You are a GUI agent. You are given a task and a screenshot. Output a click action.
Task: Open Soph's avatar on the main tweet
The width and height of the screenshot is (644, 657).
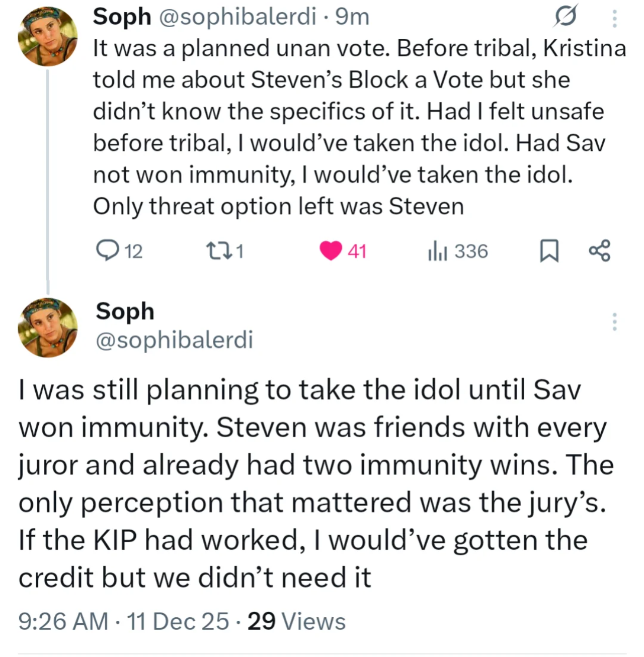click(48, 327)
